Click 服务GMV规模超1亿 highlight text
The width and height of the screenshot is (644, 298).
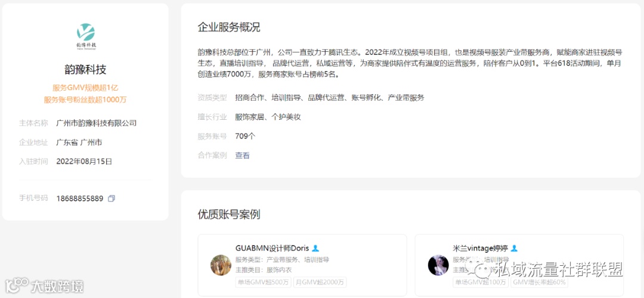85,88
